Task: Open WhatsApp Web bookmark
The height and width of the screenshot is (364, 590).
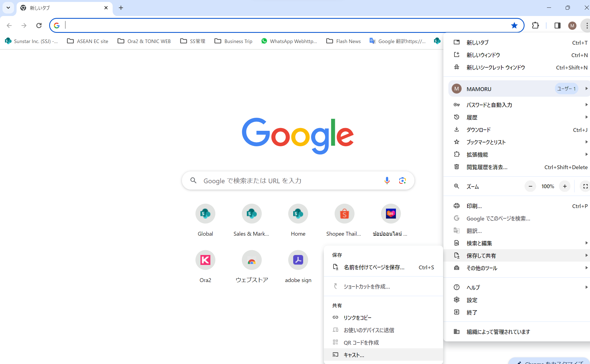Action: click(289, 41)
